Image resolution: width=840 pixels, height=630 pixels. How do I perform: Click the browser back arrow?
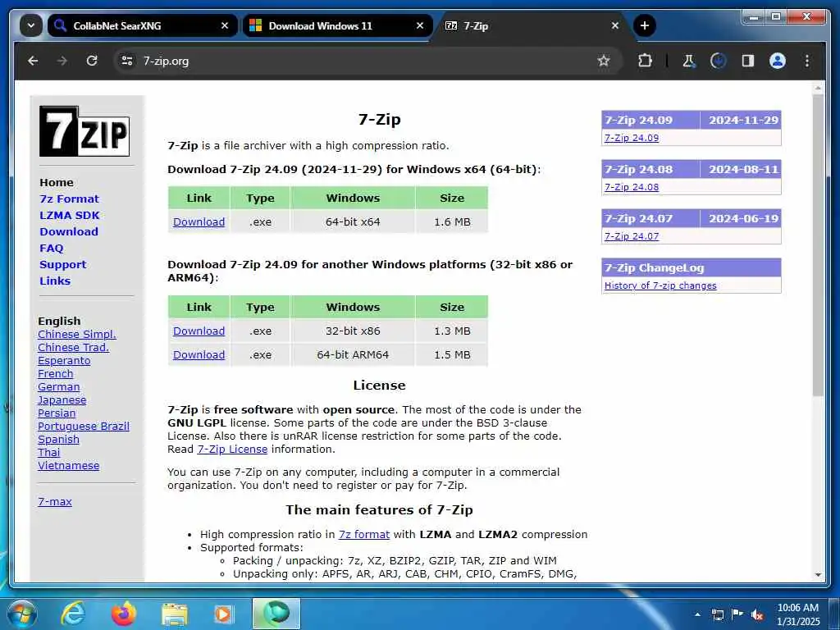[x=33, y=61]
